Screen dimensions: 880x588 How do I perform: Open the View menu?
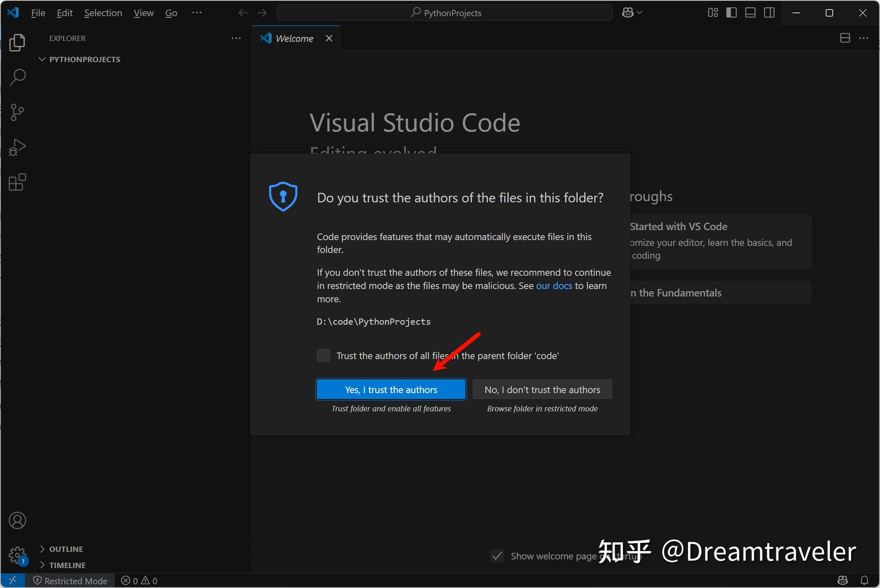click(143, 12)
